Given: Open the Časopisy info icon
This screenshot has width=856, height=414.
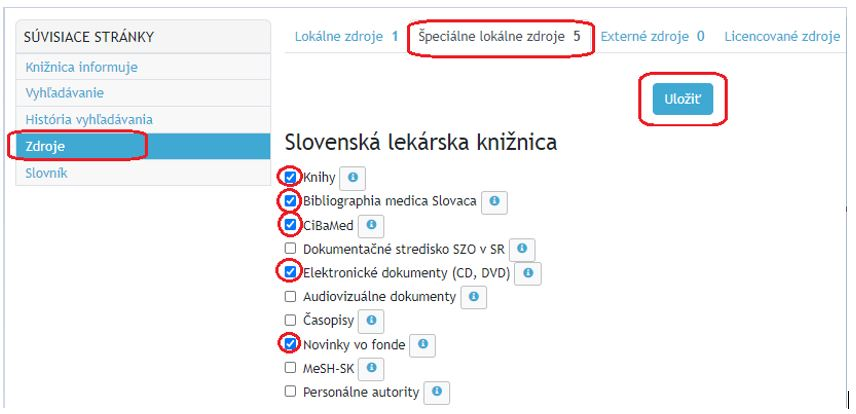Looking at the screenshot, I should click(x=371, y=321).
